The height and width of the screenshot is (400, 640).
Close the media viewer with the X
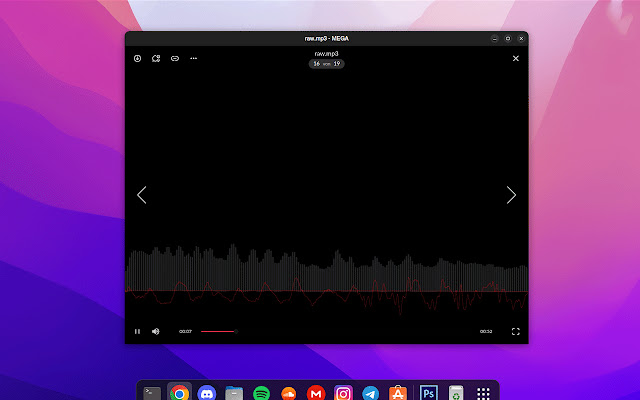(516, 58)
